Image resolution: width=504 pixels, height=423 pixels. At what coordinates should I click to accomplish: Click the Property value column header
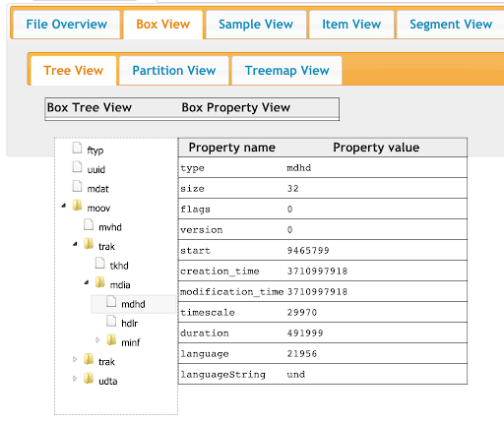tap(376, 148)
